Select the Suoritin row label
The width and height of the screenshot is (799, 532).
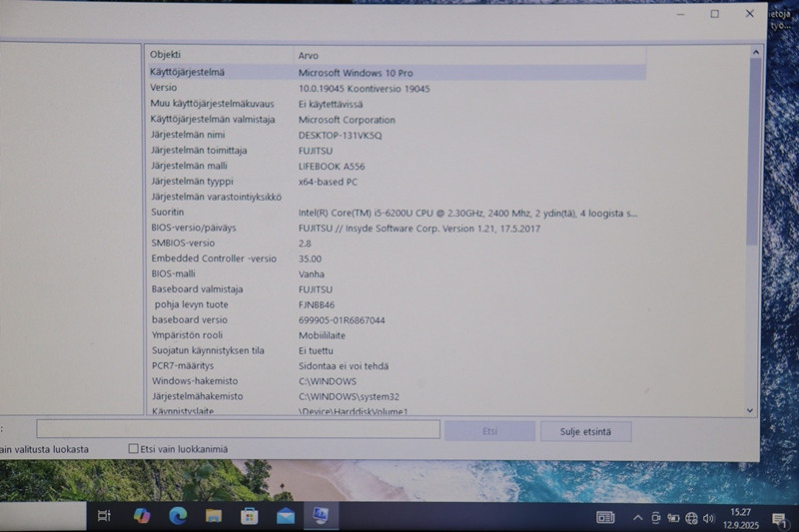[168, 212]
